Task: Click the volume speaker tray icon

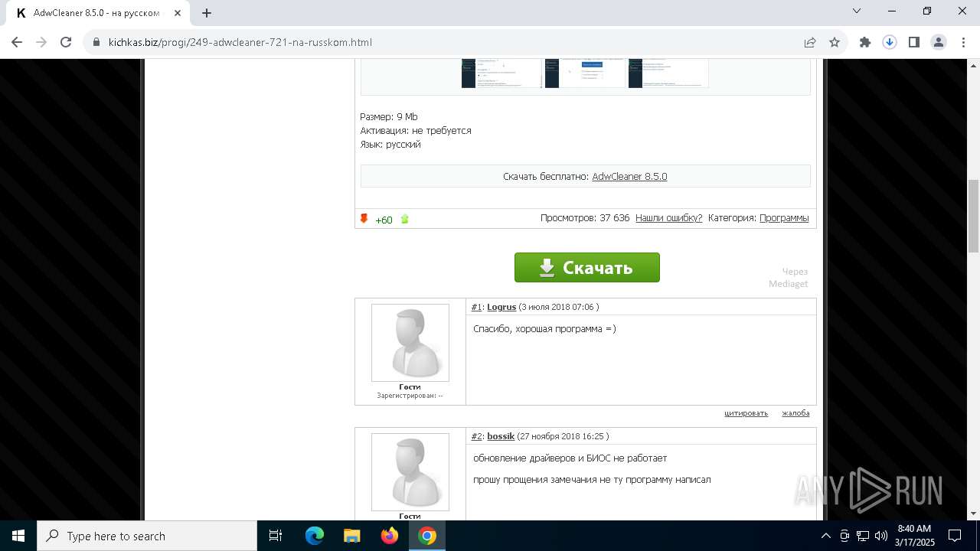Action: (881, 536)
